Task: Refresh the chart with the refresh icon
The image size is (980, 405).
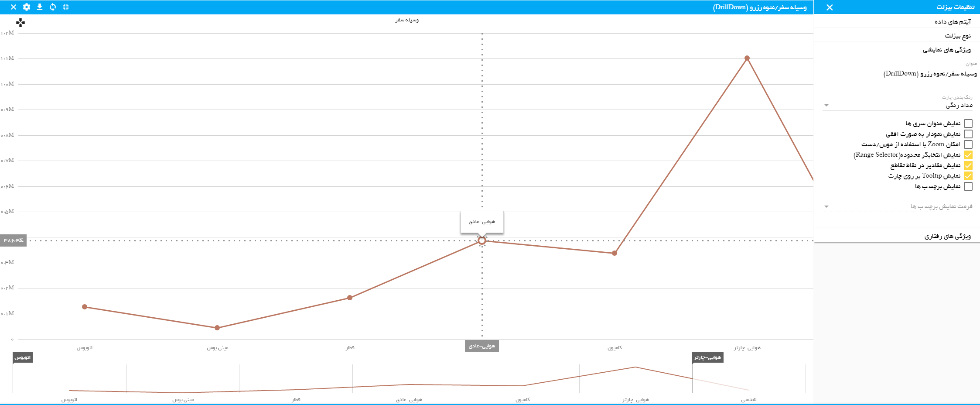Action: click(53, 7)
